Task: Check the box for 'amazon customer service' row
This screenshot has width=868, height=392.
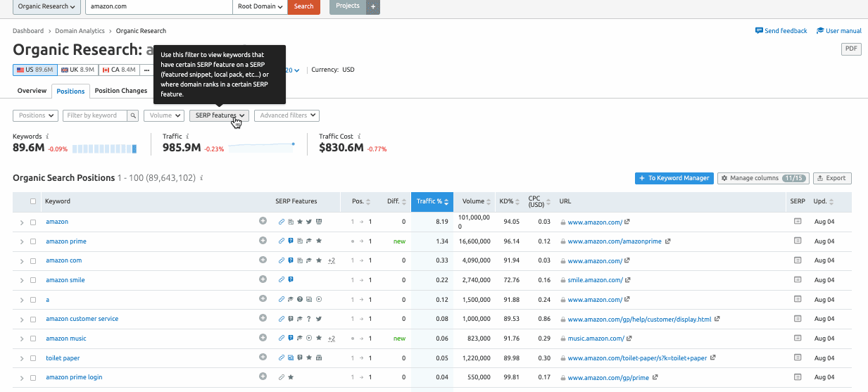Action: pos(33,318)
